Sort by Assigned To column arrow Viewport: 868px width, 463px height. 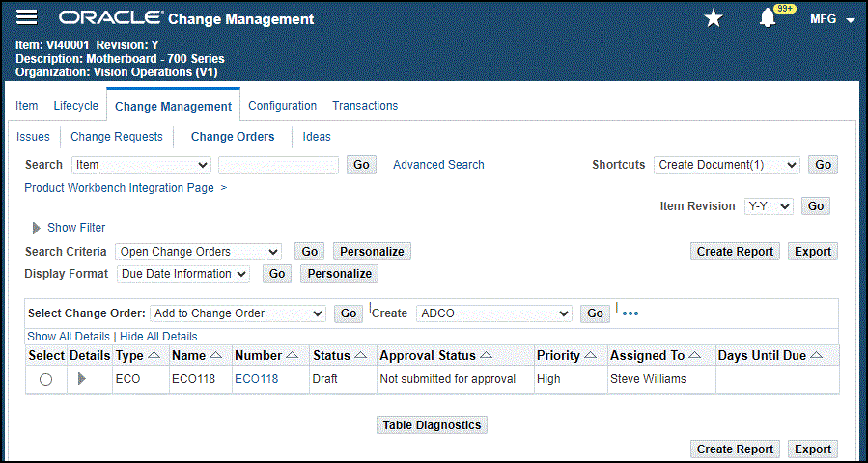point(695,356)
